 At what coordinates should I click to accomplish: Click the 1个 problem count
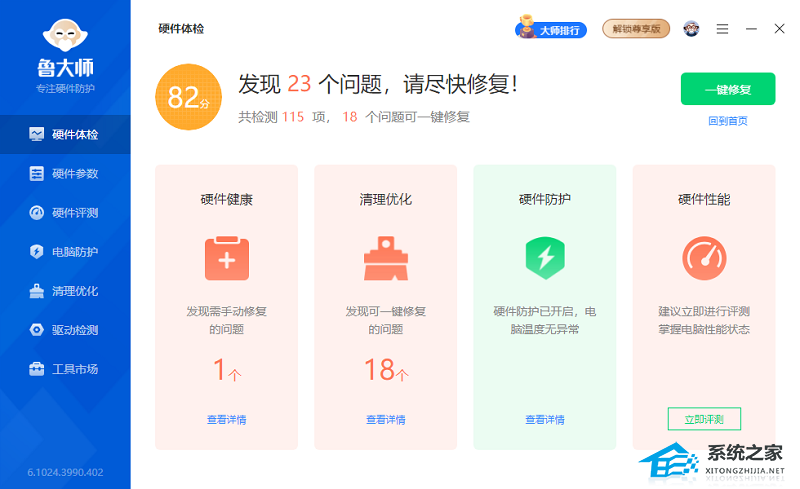[227, 370]
